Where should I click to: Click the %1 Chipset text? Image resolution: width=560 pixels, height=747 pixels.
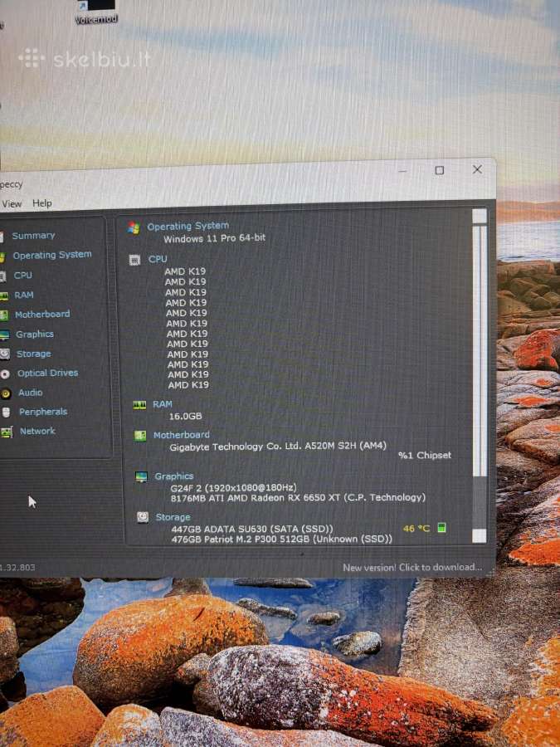pos(425,455)
